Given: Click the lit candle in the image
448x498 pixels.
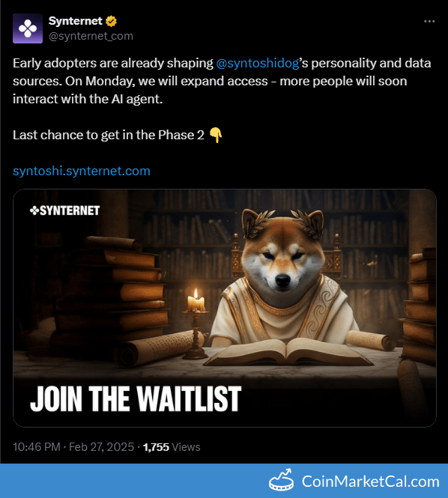Looking at the screenshot, I should [196, 301].
